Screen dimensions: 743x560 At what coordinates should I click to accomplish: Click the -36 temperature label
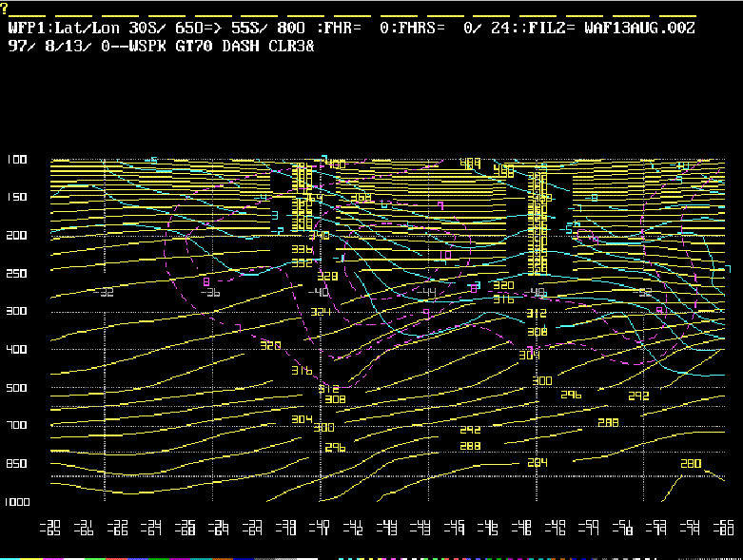[x=210, y=293]
